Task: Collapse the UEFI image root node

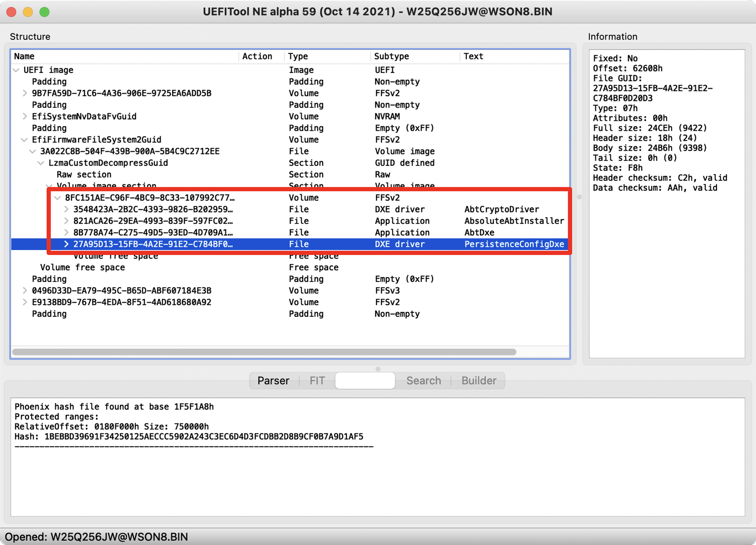Action: [x=16, y=70]
